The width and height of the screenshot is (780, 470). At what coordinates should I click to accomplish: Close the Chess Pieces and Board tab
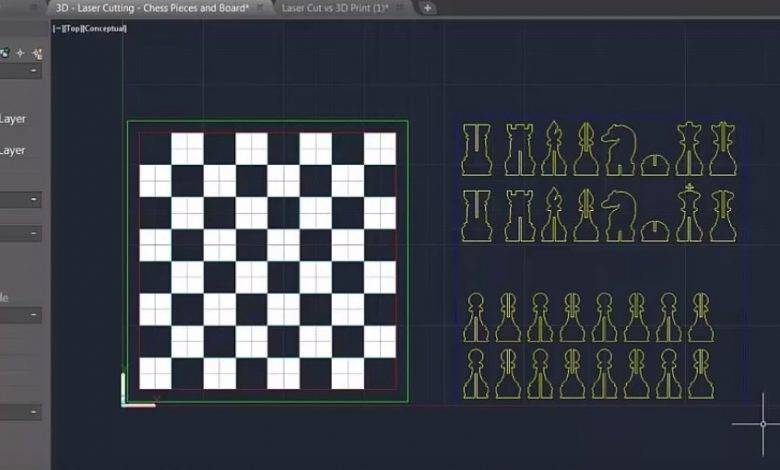click(x=260, y=7)
